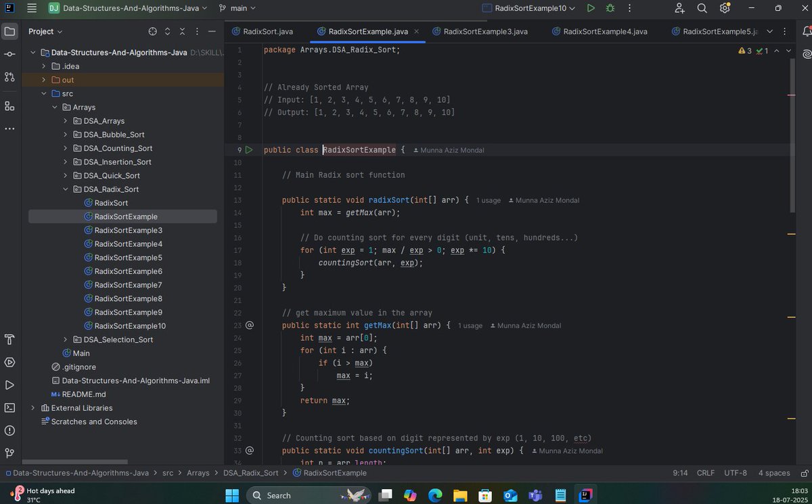Toggle file writable status with the lock icon

click(x=805, y=473)
